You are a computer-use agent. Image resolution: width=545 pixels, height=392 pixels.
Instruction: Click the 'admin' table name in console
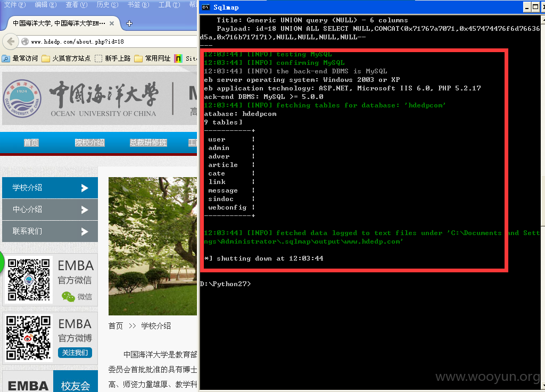(x=219, y=148)
